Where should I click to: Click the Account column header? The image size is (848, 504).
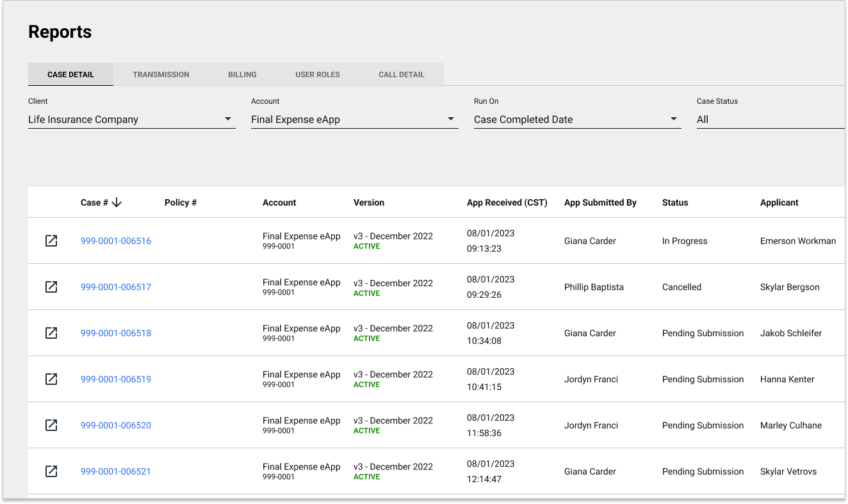(x=279, y=202)
